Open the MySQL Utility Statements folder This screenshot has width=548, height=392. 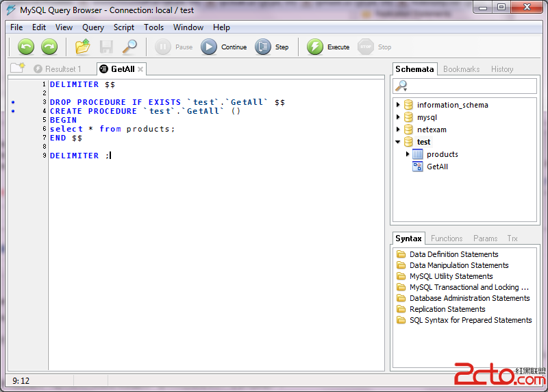point(445,276)
